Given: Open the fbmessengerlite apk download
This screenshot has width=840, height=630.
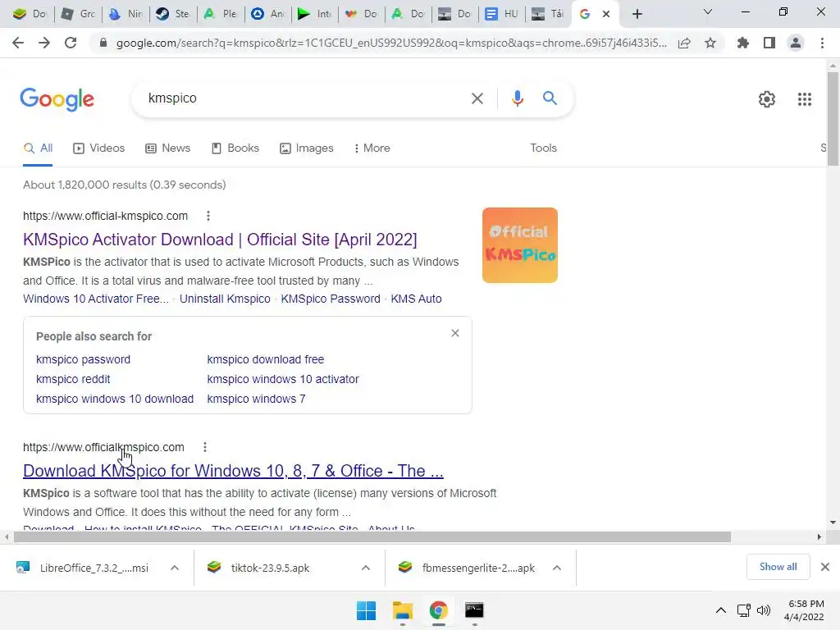Looking at the screenshot, I should coord(468,568).
